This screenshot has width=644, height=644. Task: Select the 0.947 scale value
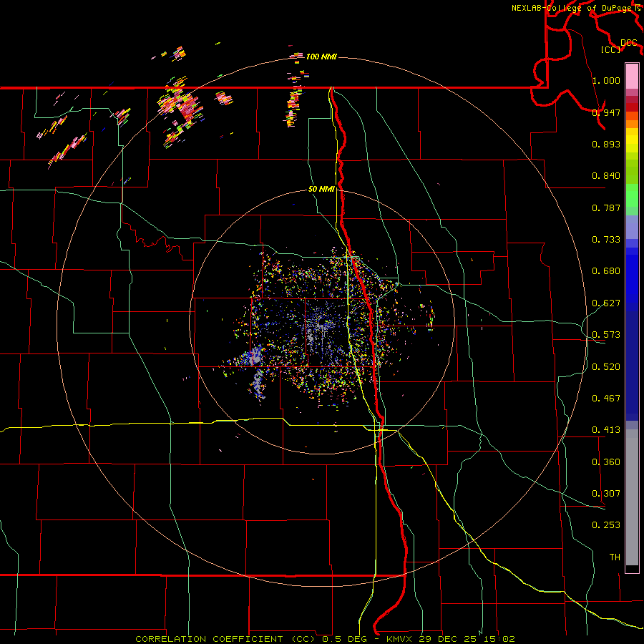pyautogui.click(x=606, y=112)
